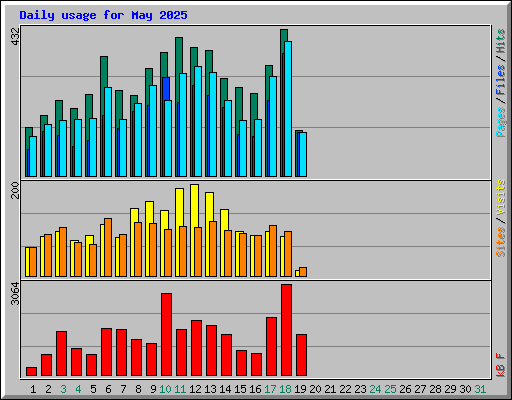The image size is (512, 400).
Task: Click the red KB bar for day 10
Action: click(x=166, y=334)
